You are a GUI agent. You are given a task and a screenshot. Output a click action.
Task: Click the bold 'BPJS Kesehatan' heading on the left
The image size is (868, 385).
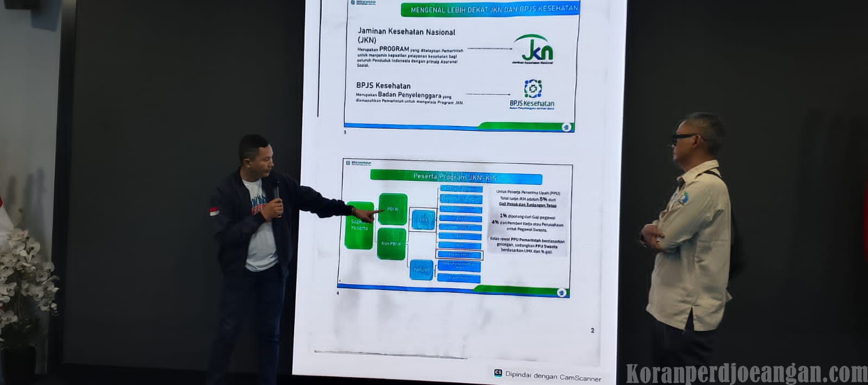pyautogui.click(x=383, y=86)
